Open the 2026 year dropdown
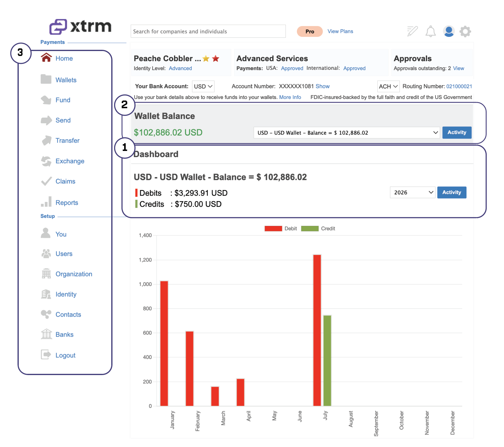The image size is (504, 447). click(412, 192)
